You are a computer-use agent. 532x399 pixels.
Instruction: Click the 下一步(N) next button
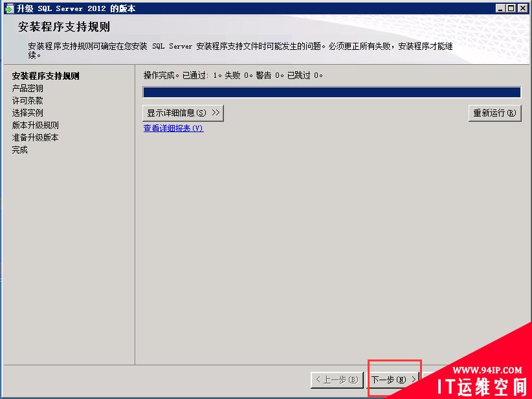coord(393,380)
